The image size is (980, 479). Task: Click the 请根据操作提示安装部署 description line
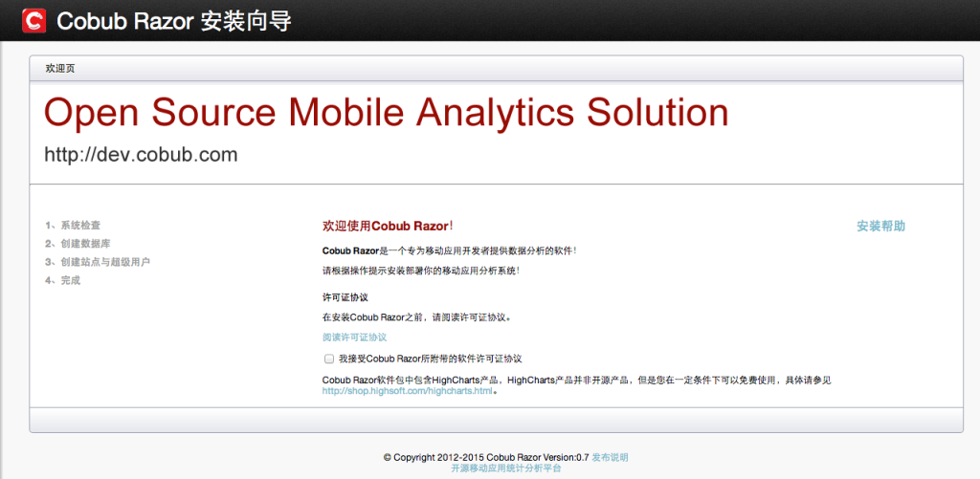point(421,271)
